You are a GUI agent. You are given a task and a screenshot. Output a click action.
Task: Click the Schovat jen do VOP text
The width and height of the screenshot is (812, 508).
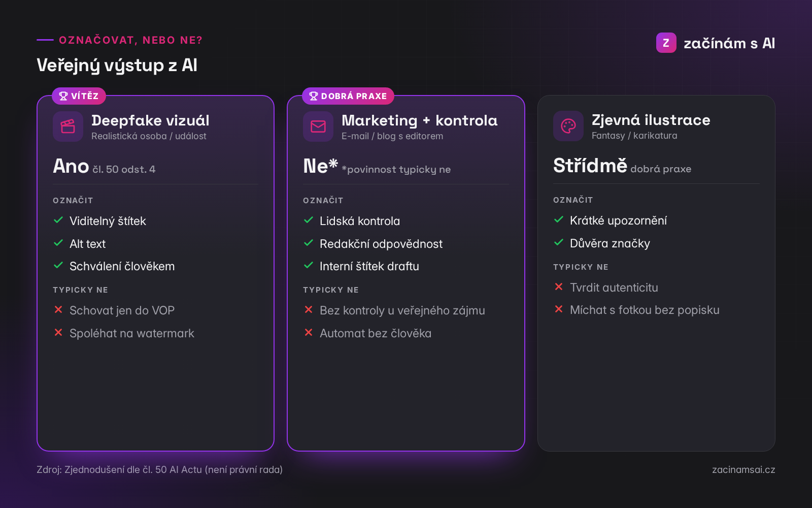coord(122,310)
